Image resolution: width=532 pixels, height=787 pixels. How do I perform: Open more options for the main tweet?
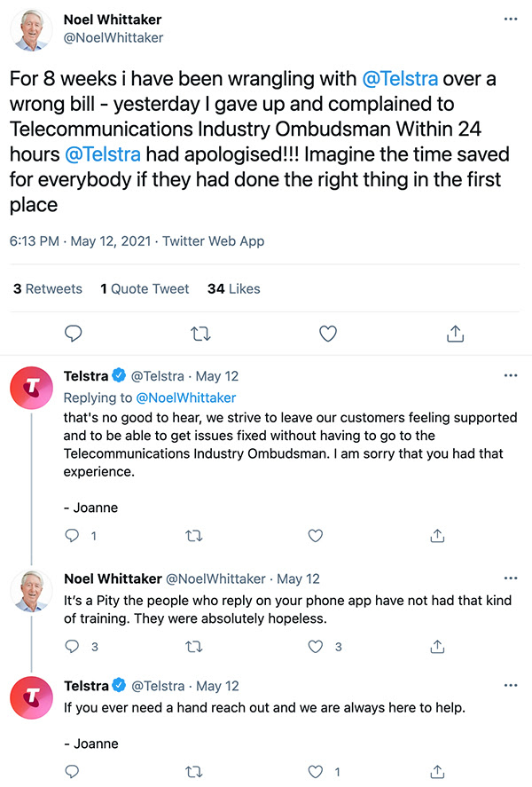point(510,19)
